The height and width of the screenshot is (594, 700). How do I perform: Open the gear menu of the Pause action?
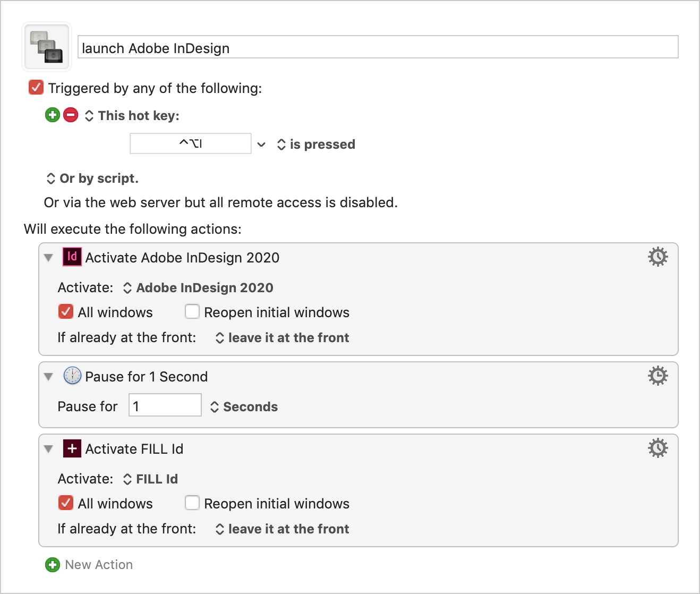pos(658,376)
